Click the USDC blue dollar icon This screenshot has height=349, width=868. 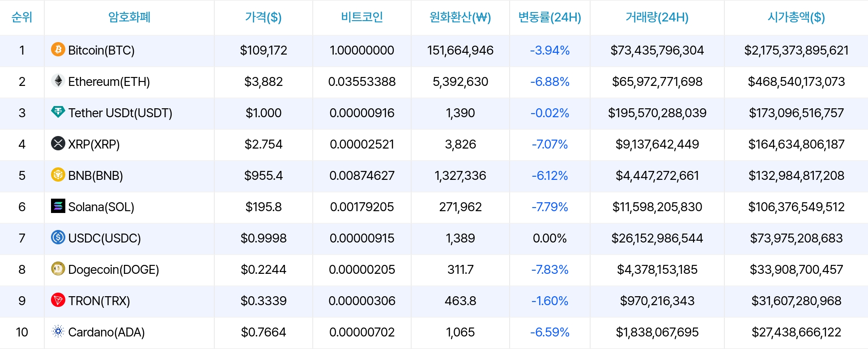(58, 237)
